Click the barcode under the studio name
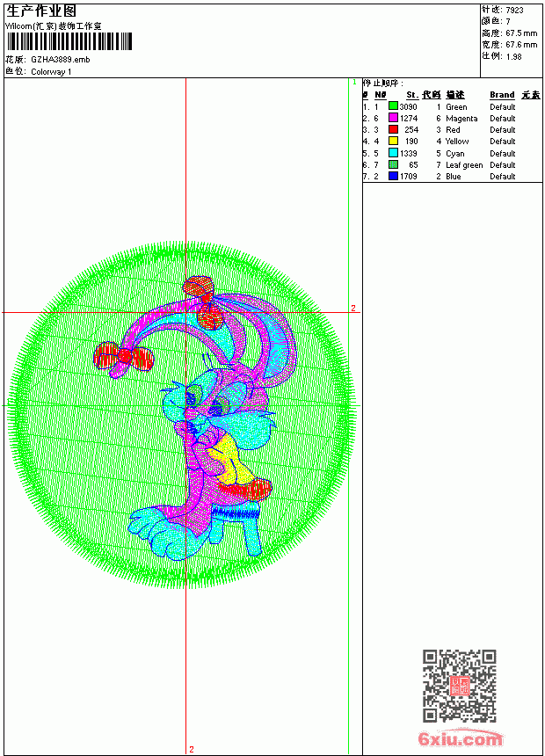545x756 pixels. tap(69, 41)
